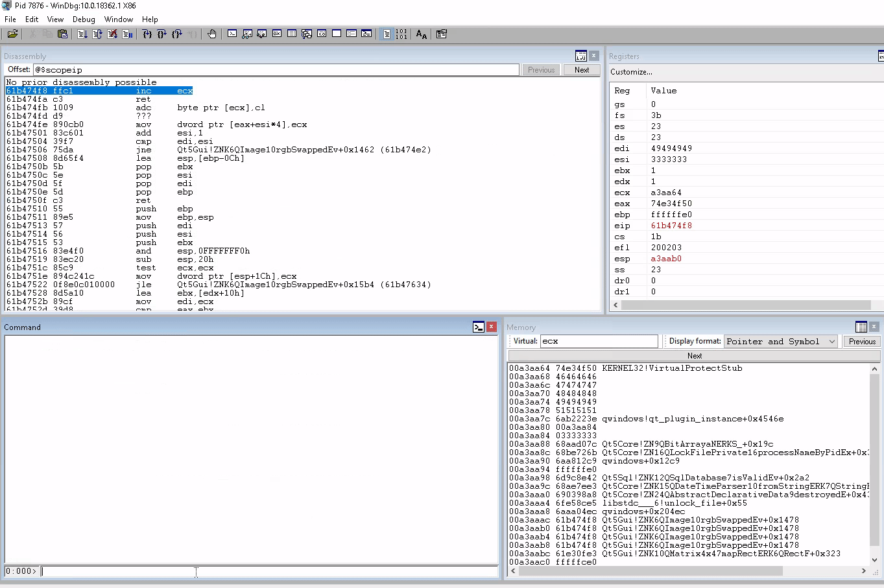Image resolution: width=884 pixels, height=588 pixels.
Task: Click the Offset field containing @$scopeip
Action: (x=276, y=70)
